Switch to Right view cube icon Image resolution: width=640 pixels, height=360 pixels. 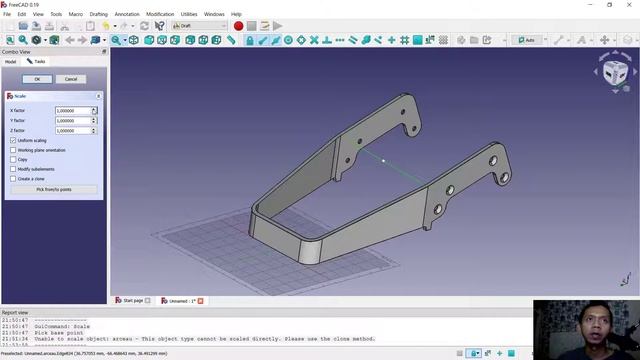click(175, 40)
